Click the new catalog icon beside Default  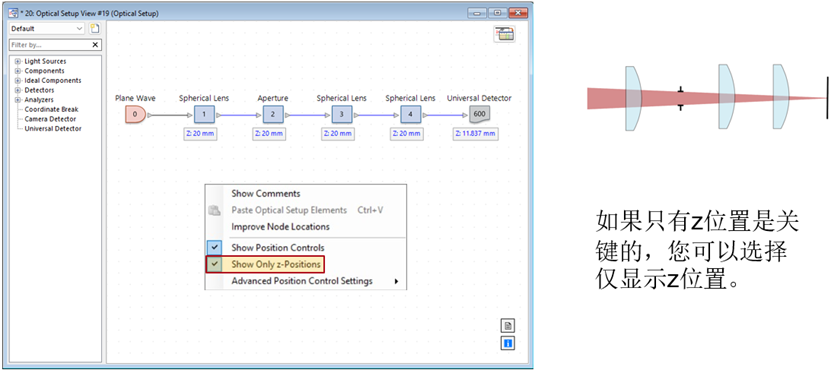(94, 29)
